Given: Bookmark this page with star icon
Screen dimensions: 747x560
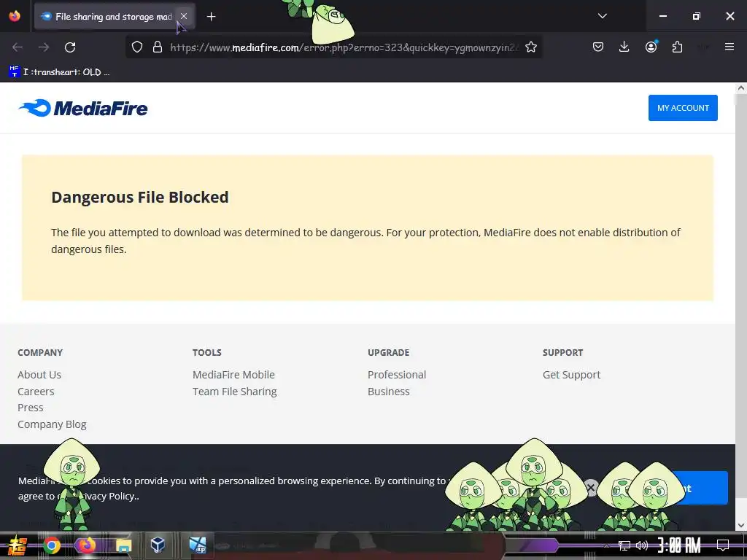Looking at the screenshot, I should coord(531,47).
